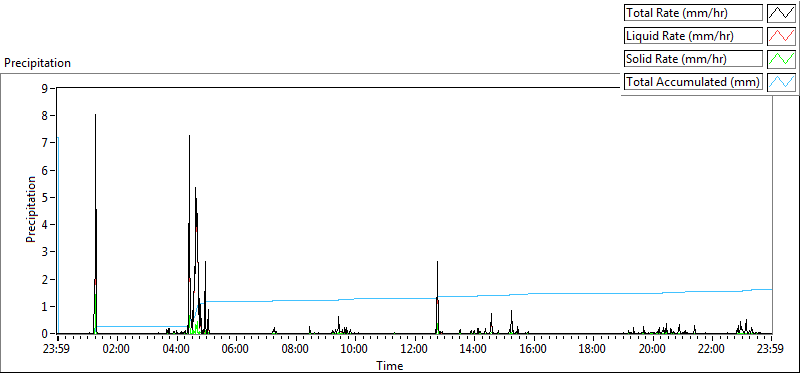Screen dimensions: 800x373
Task: Click the 08:00 time axis tick label
Action: tap(296, 350)
